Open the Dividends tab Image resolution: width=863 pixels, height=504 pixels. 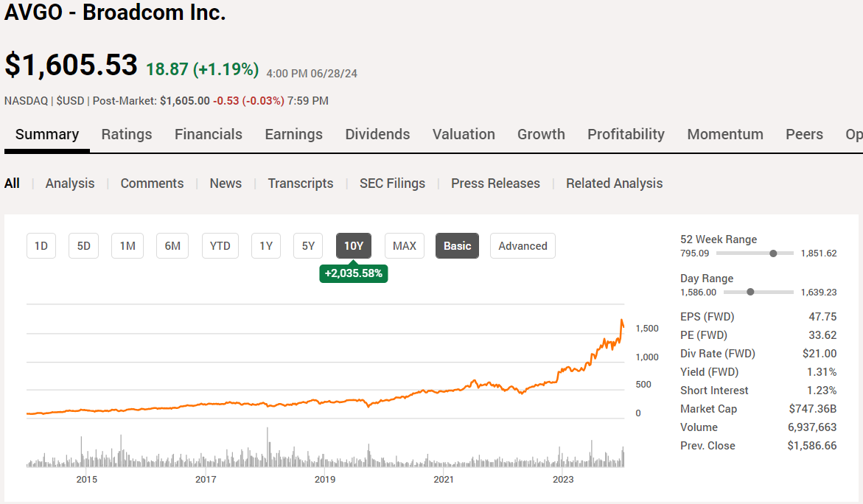pos(377,135)
